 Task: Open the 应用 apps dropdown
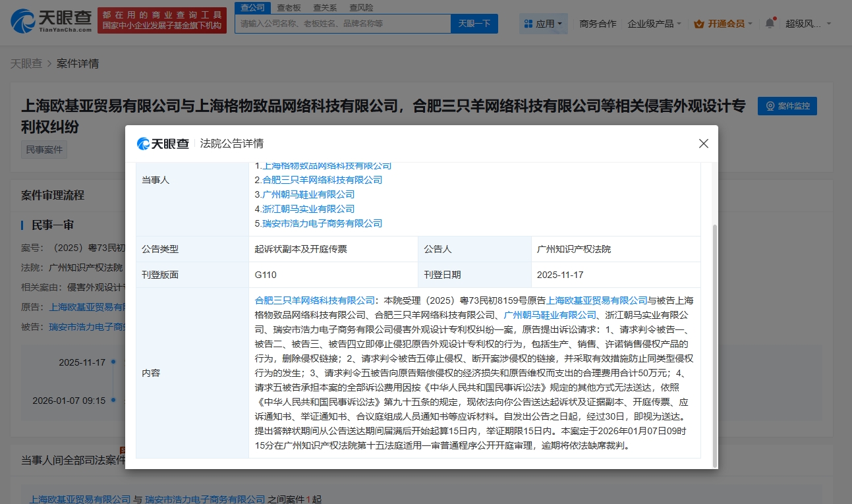tap(544, 24)
